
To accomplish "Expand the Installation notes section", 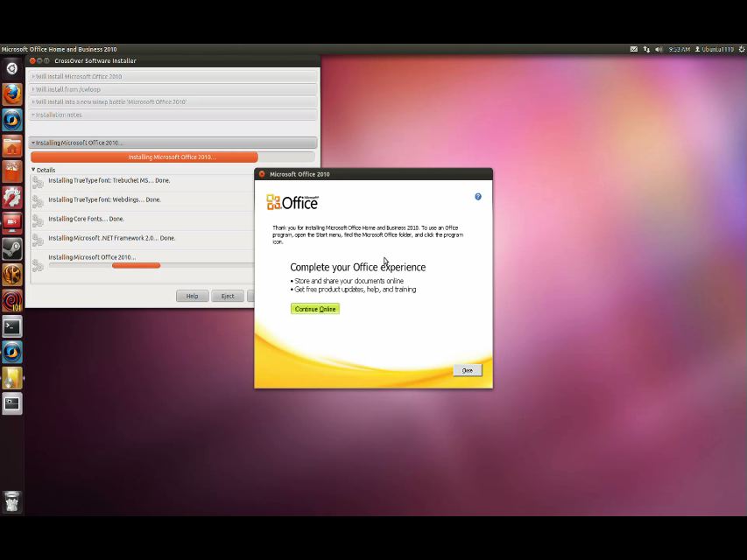I will 173,115.
